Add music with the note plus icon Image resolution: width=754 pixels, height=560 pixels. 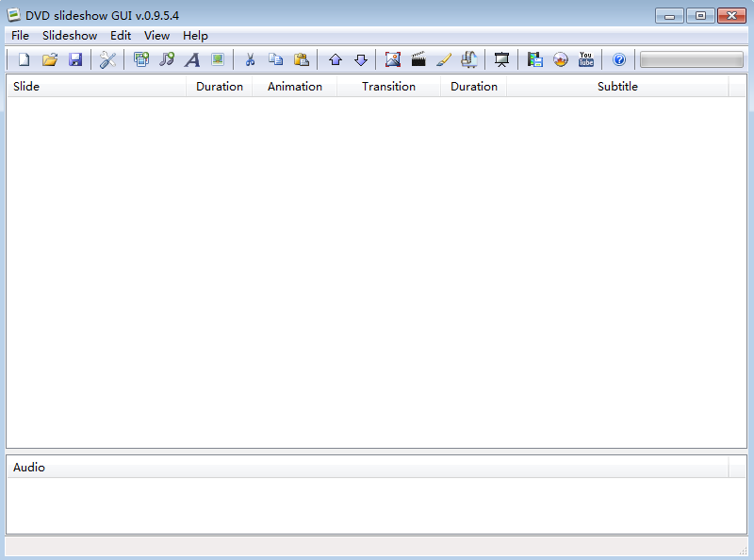167,59
